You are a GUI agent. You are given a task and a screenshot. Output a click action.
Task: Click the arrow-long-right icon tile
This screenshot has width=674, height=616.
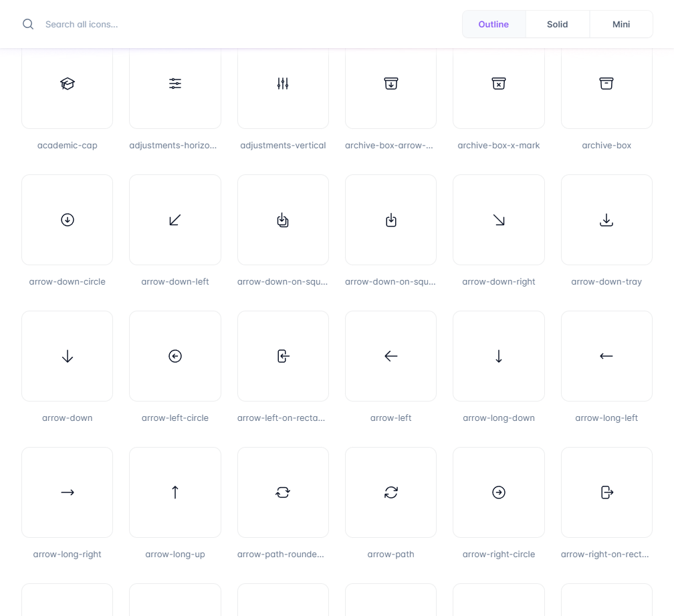coord(67,492)
